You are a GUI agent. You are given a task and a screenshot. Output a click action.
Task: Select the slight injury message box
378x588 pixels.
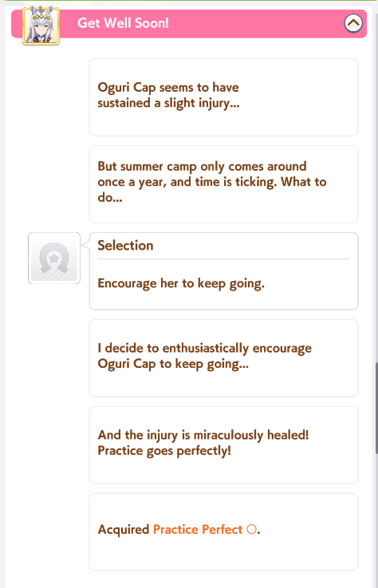tap(223, 97)
